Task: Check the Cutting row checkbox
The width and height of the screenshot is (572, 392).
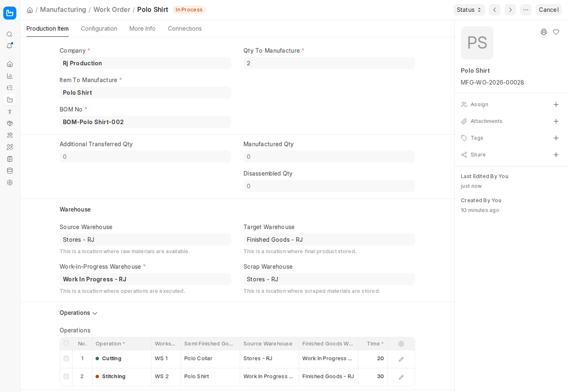Action: [66, 358]
